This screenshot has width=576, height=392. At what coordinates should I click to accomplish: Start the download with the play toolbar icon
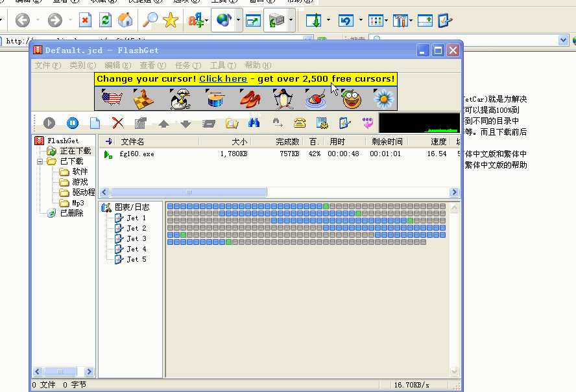point(49,123)
